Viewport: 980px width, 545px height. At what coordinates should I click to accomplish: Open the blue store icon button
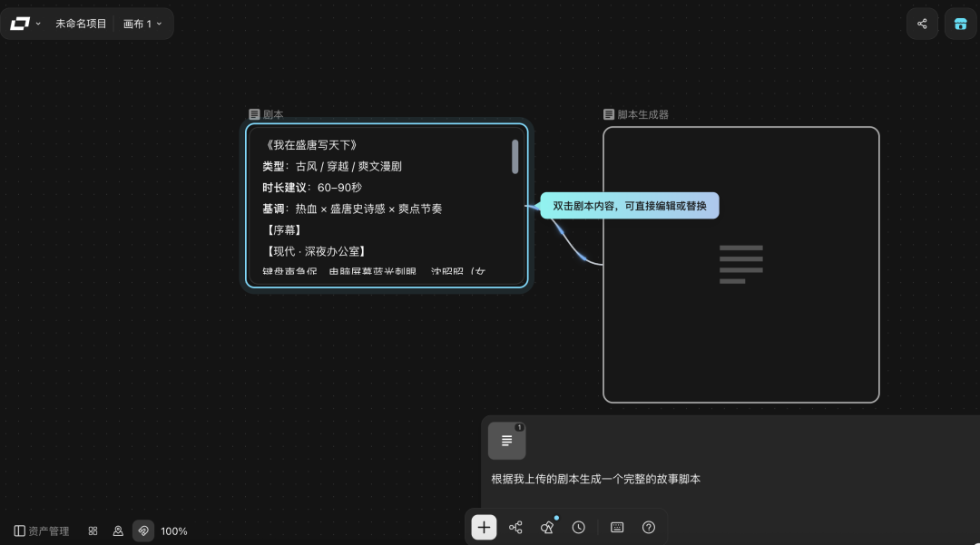pos(961,24)
